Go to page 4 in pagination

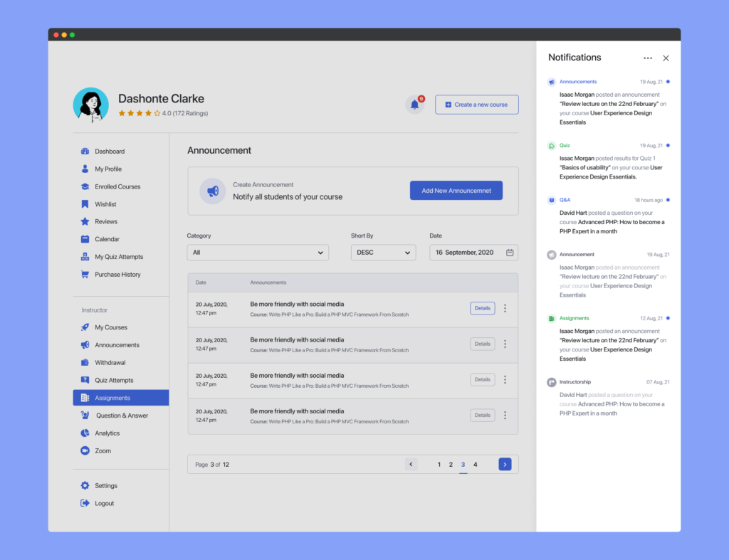coord(475,464)
